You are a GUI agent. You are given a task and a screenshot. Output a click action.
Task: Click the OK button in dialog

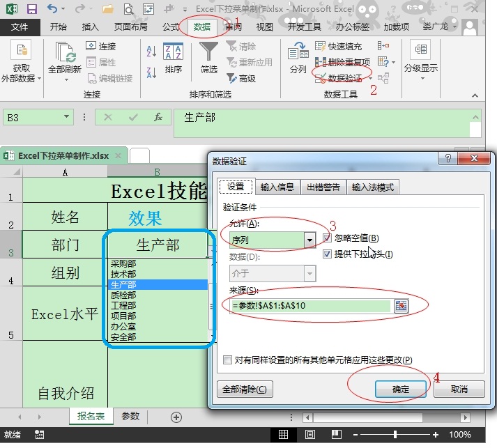coord(401,389)
